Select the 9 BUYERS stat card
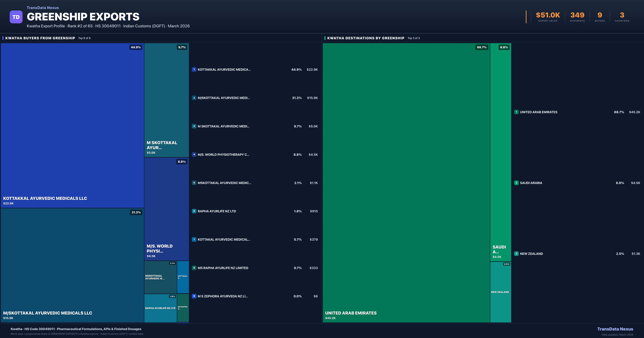The height and width of the screenshot is (338, 644). (600, 16)
